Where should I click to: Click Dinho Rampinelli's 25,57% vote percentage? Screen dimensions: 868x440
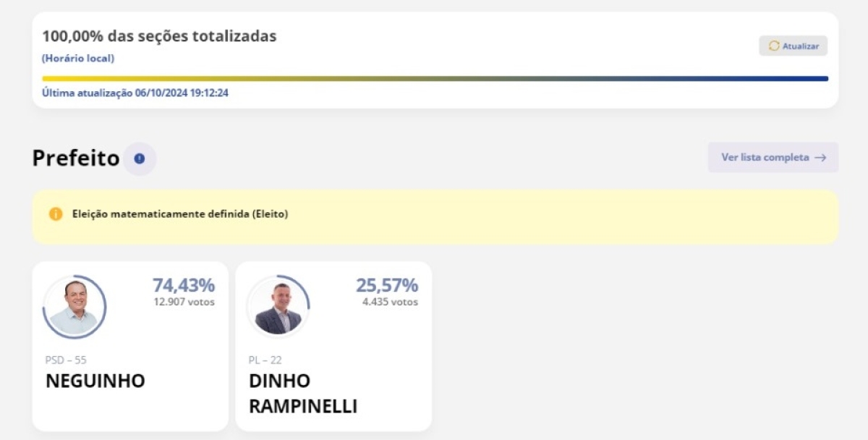[387, 285]
